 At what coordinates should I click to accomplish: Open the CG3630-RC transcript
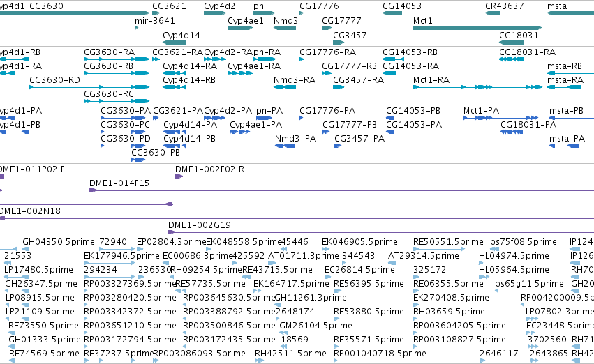117,101
